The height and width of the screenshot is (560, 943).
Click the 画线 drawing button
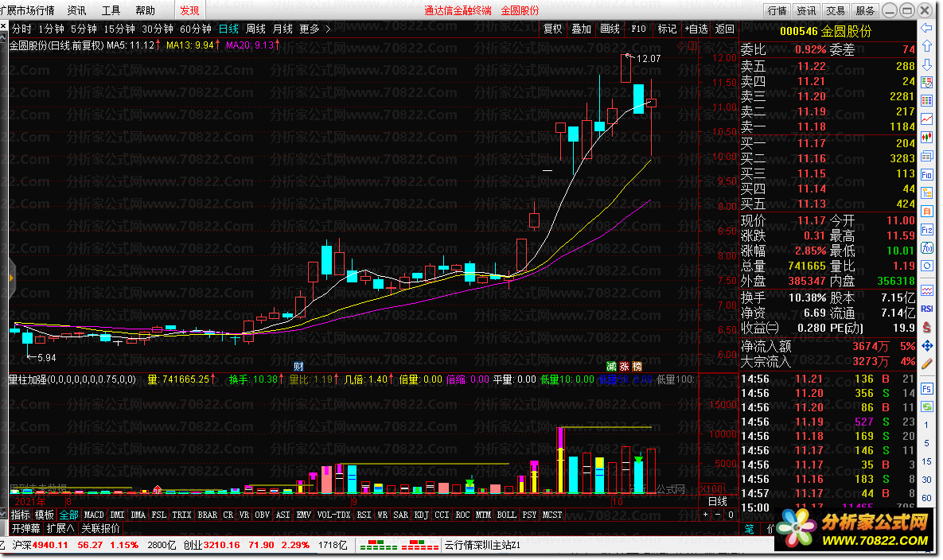click(610, 29)
